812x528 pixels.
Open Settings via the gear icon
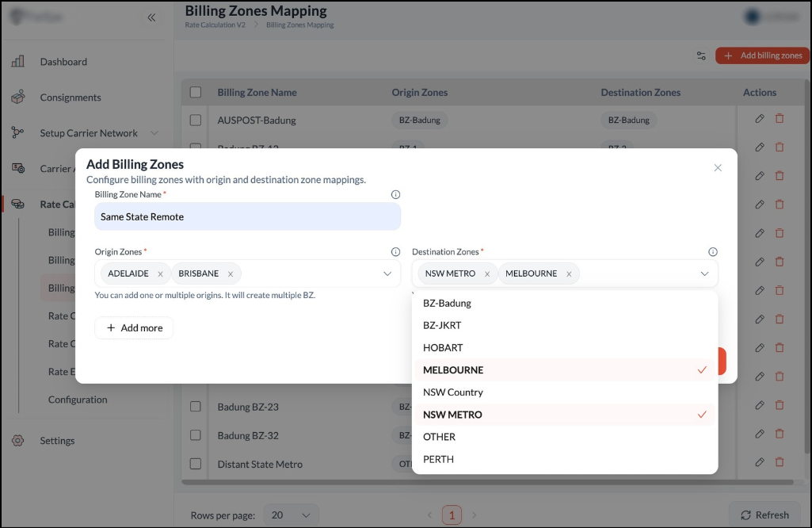[x=17, y=440]
